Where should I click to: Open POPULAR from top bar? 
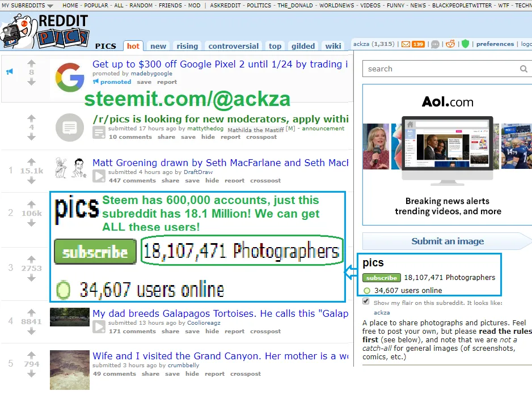click(96, 6)
